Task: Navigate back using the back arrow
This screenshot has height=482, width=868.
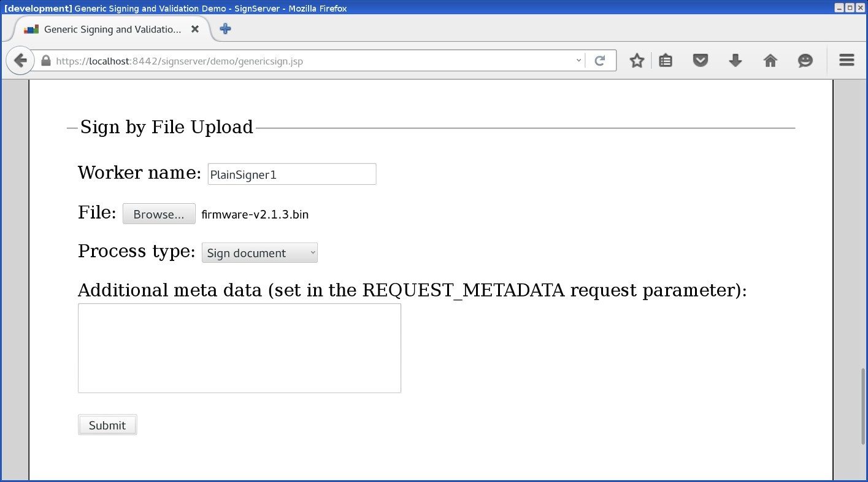Action: [20, 60]
